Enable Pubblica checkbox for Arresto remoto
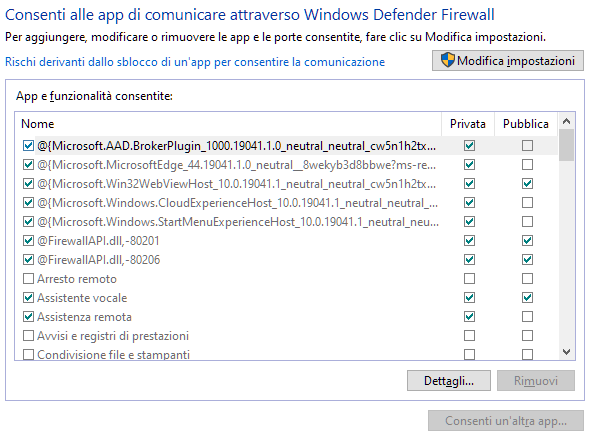Viewport: 594px width, 436px height. click(527, 279)
